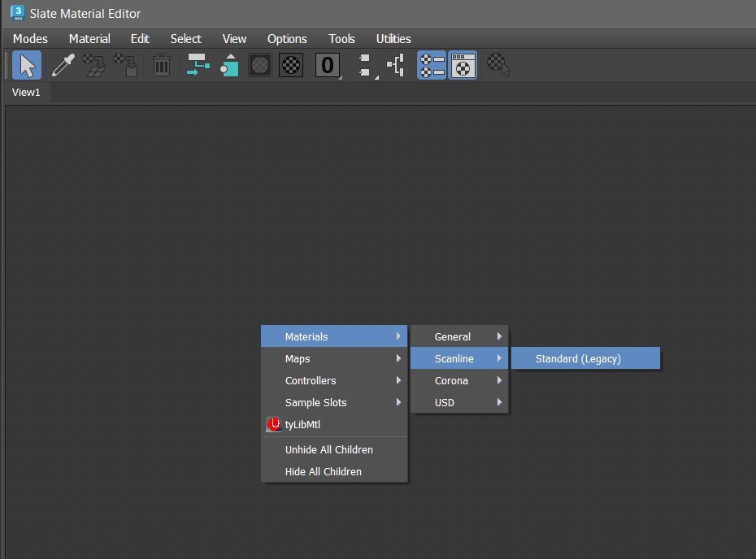
Task: Open the Modes menu
Action: tap(30, 38)
